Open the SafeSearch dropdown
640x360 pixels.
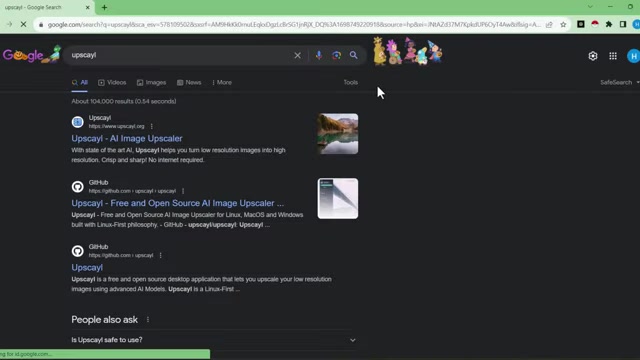tap(619, 82)
